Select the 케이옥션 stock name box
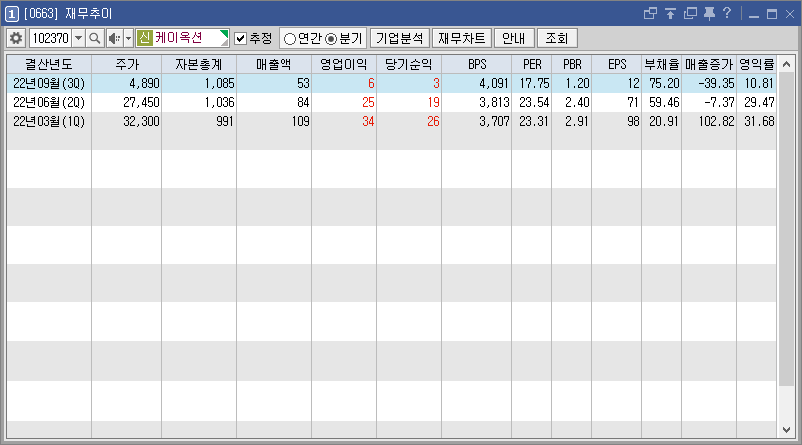Viewport: 802px width, 445px height. [182, 38]
